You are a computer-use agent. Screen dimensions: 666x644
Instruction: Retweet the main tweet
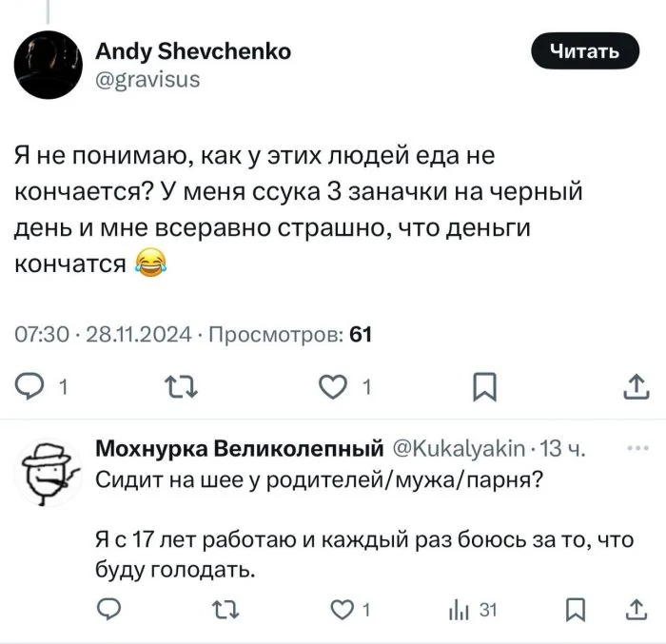point(178,386)
